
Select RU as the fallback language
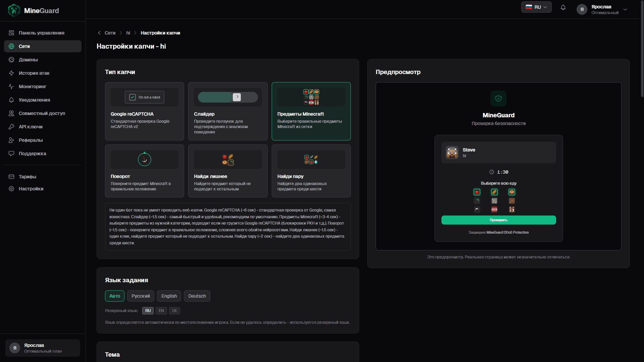(148, 311)
